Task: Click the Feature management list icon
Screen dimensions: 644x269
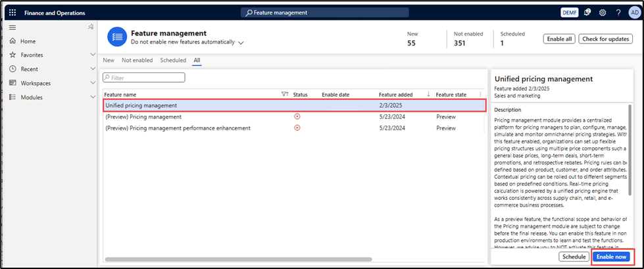Action: coord(116,37)
